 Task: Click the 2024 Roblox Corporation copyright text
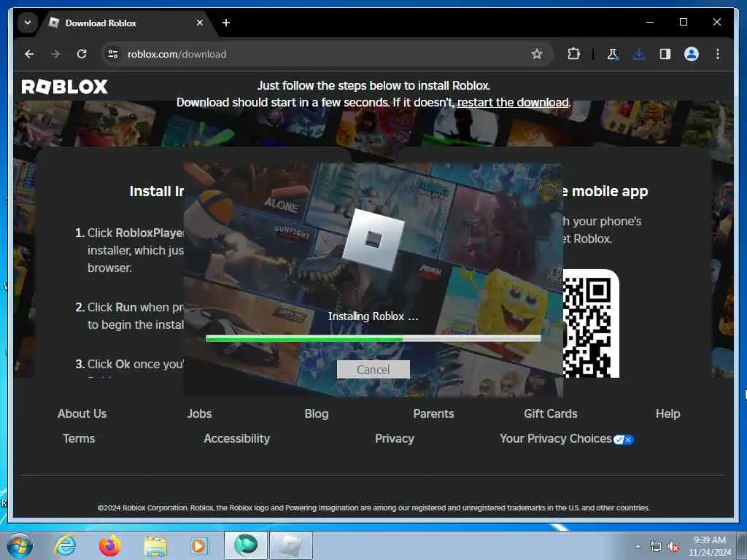point(373,507)
